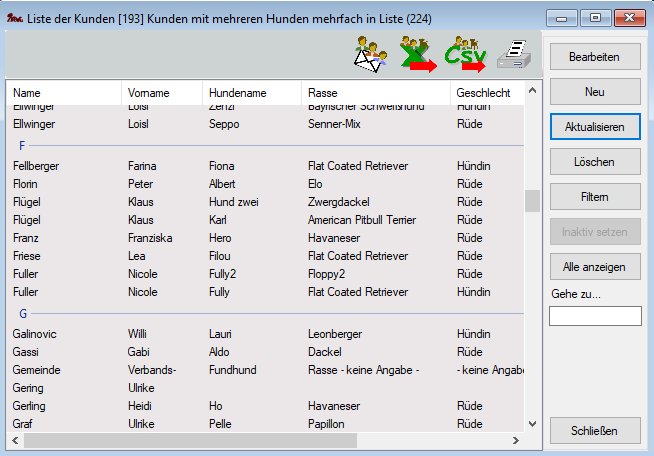The width and height of the screenshot is (654, 456).
Task: Create a new customer with Neu
Action: point(595,92)
